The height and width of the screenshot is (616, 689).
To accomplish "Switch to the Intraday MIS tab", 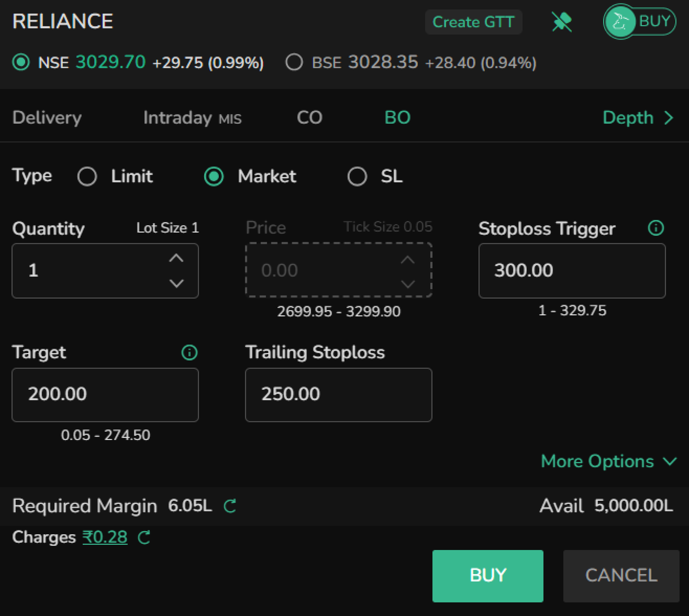I will point(192,118).
